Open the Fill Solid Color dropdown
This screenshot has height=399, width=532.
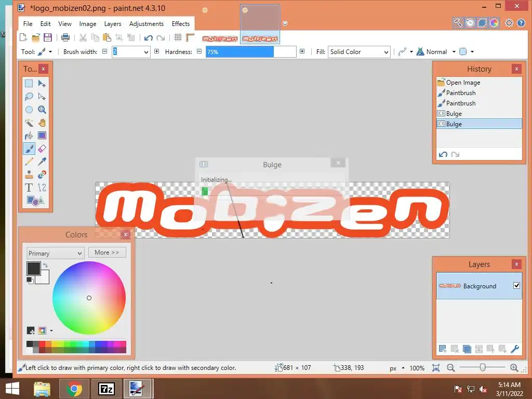(359, 52)
